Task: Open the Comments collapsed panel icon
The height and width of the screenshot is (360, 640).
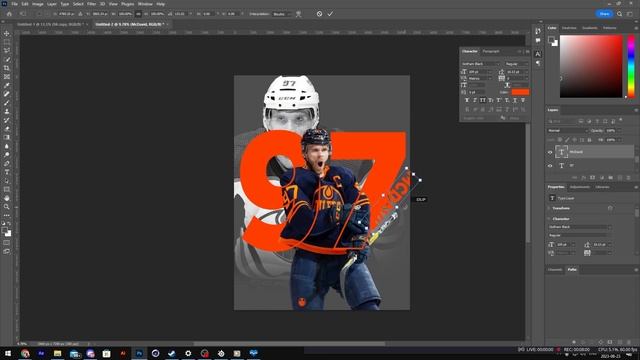Action: [x=538, y=40]
